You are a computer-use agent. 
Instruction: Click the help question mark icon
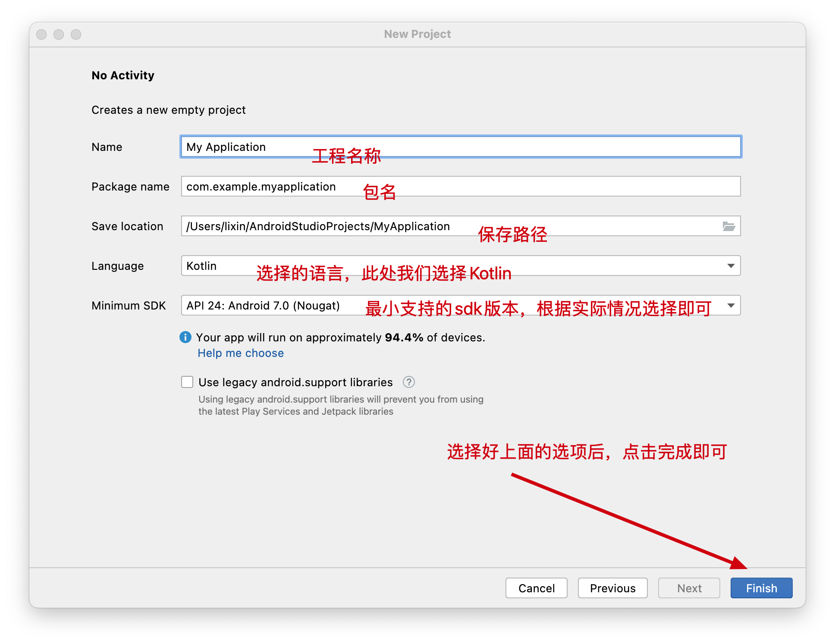pyautogui.click(x=408, y=382)
